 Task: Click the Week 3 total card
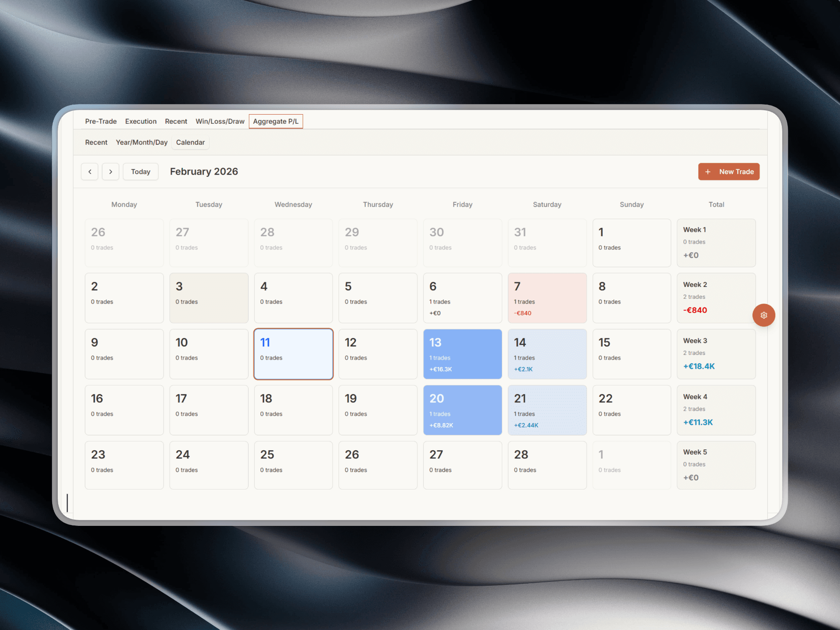coord(716,354)
